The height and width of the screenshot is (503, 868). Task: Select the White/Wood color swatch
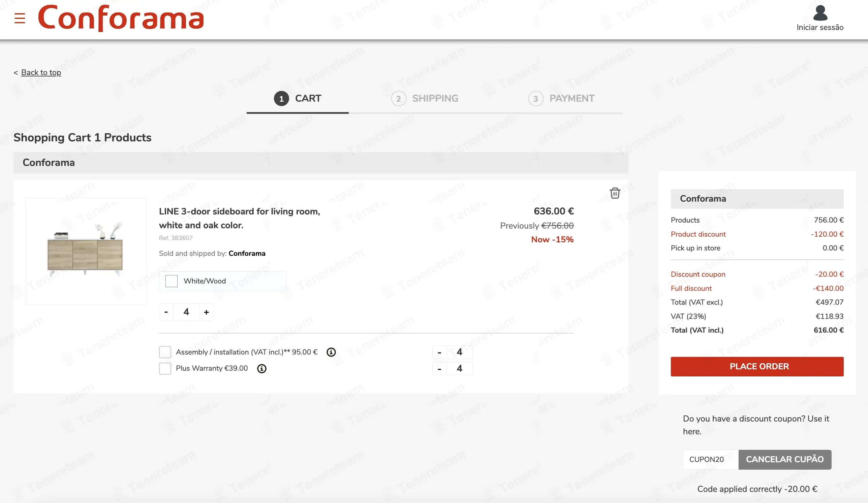(171, 281)
